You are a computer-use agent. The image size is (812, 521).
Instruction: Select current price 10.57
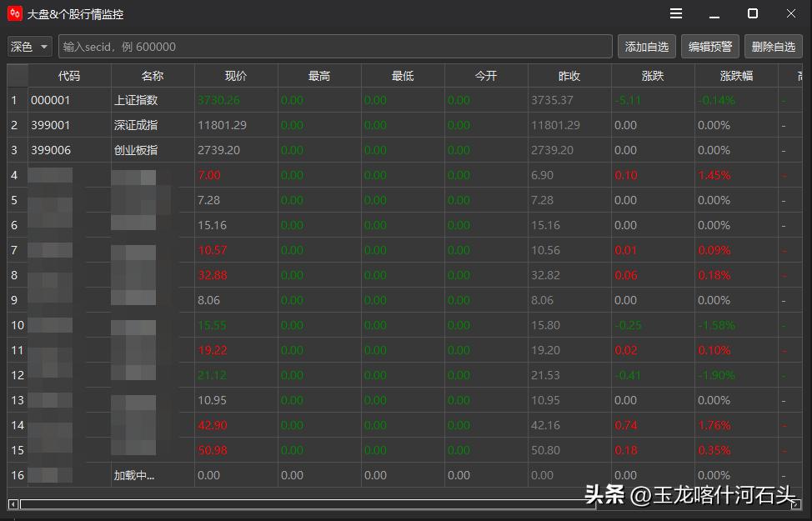tap(236, 250)
